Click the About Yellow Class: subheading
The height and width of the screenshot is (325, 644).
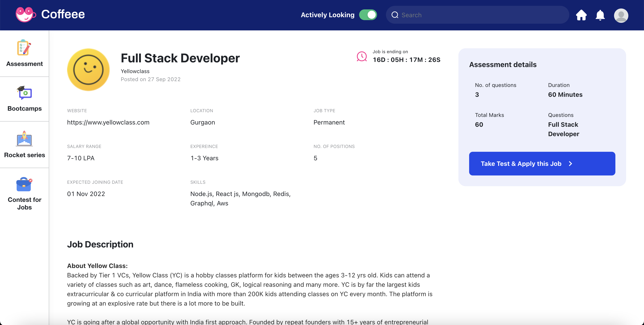pos(97,266)
